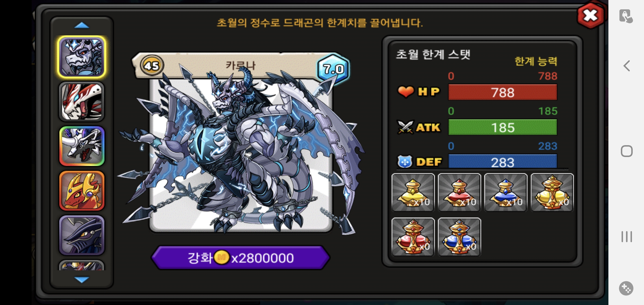The image size is (644, 305).
Task: Tap the Android home button
Action: click(x=627, y=151)
